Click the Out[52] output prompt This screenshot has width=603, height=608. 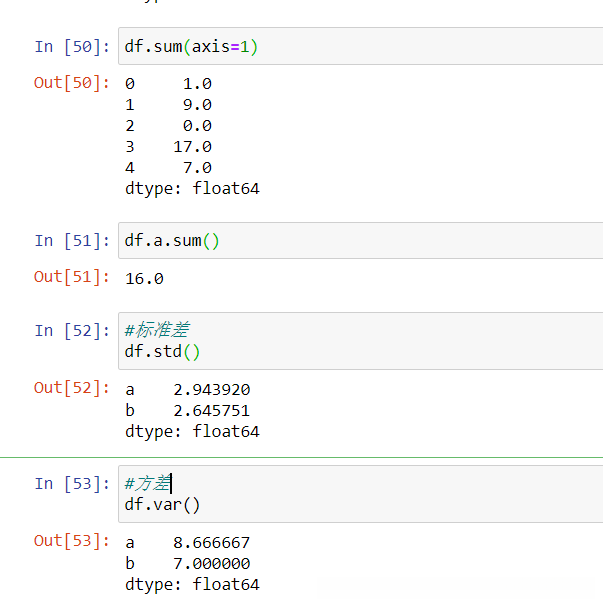point(72,388)
